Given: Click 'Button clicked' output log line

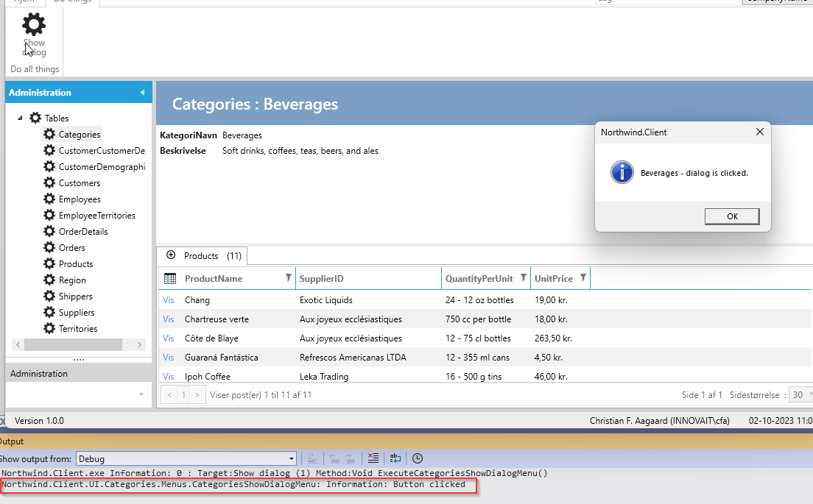Looking at the screenshot, I should [233, 484].
